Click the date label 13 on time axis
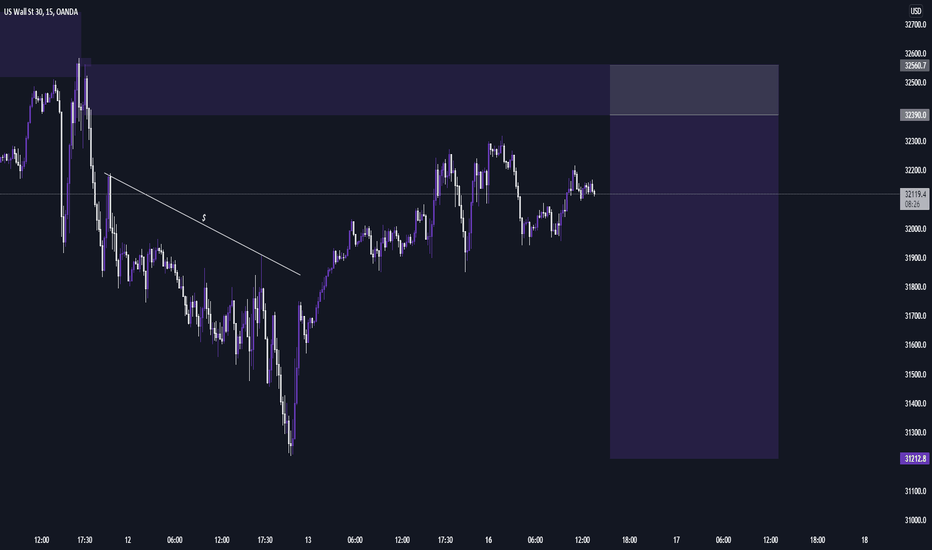 (x=308, y=540)
